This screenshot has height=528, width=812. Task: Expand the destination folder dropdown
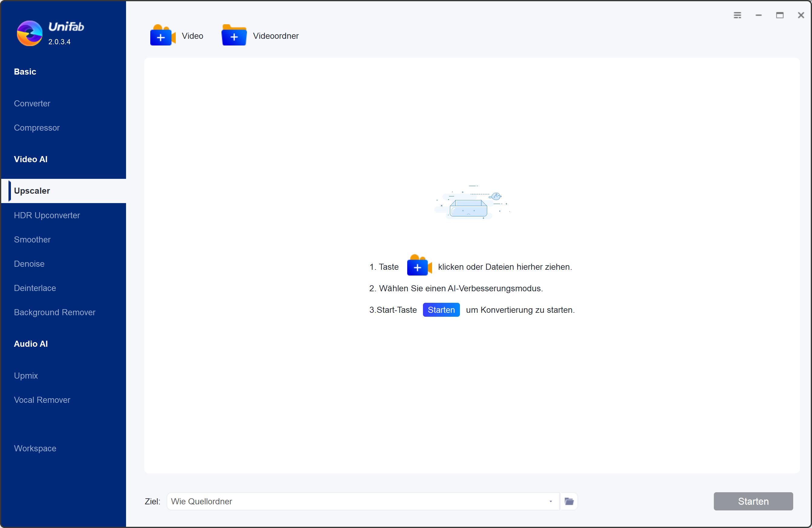point(550,501)
